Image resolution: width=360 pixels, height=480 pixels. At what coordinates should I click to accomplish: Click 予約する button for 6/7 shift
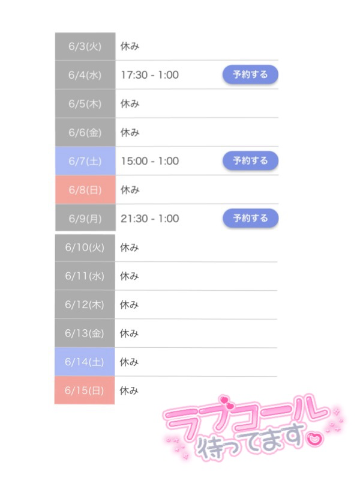250,161
